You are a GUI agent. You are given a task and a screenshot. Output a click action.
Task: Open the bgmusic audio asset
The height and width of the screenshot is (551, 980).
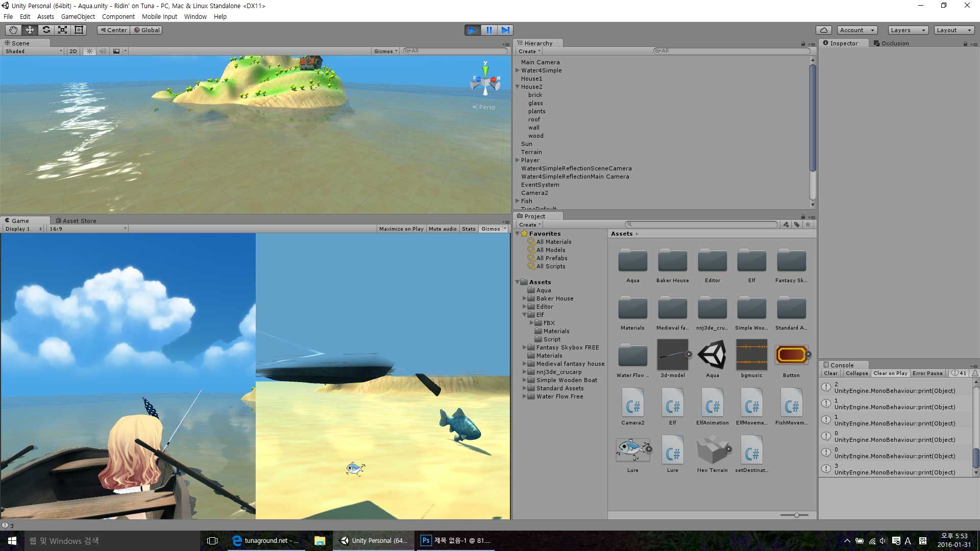point(751,355)
